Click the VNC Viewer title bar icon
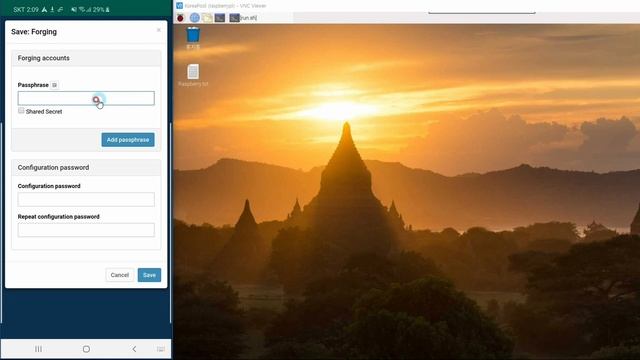 180,6
